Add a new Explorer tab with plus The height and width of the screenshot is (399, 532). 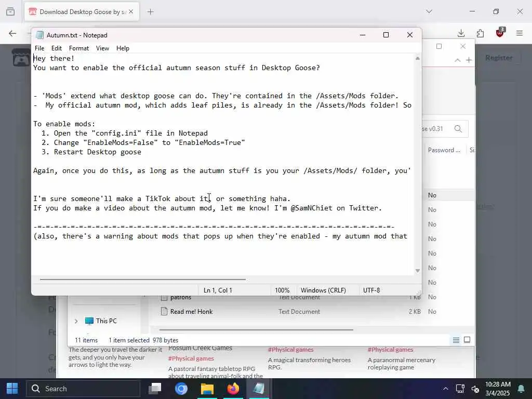(469, 60)
